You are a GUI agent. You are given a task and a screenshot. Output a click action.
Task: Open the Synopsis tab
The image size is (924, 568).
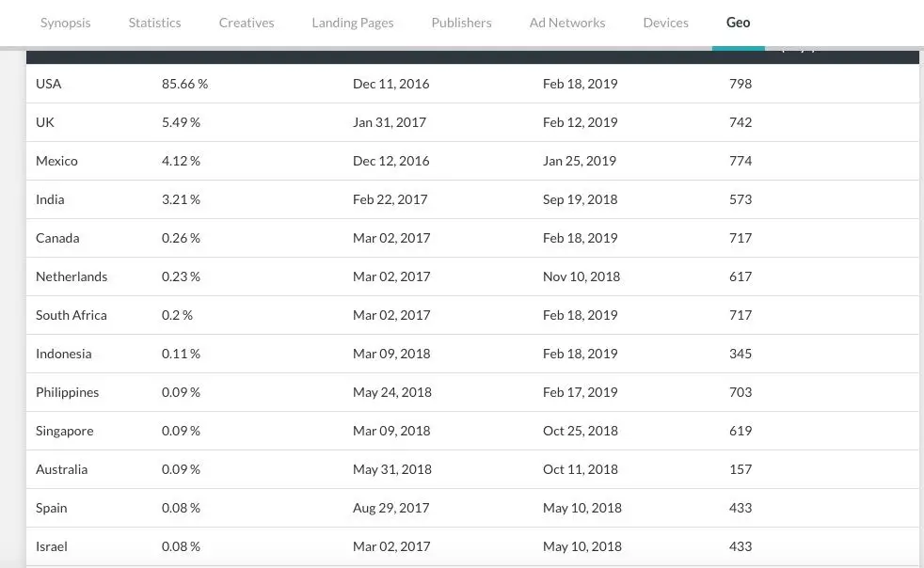pos(66,23)
